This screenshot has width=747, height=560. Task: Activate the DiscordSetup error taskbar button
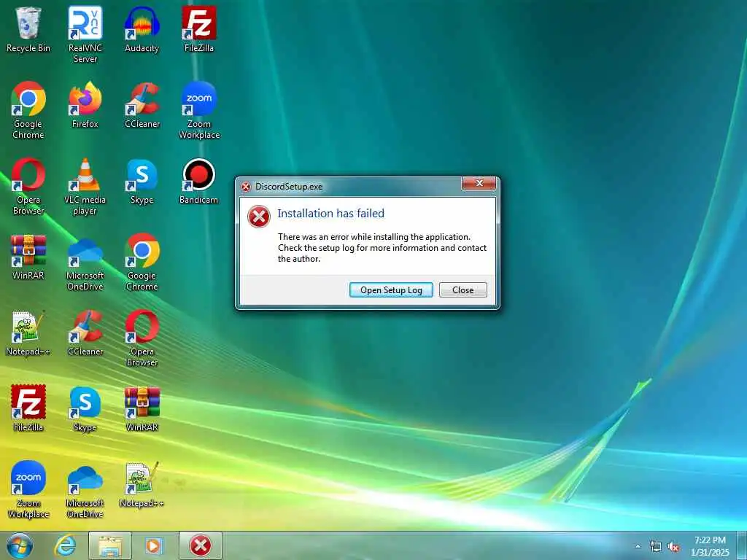pos(201,545)
